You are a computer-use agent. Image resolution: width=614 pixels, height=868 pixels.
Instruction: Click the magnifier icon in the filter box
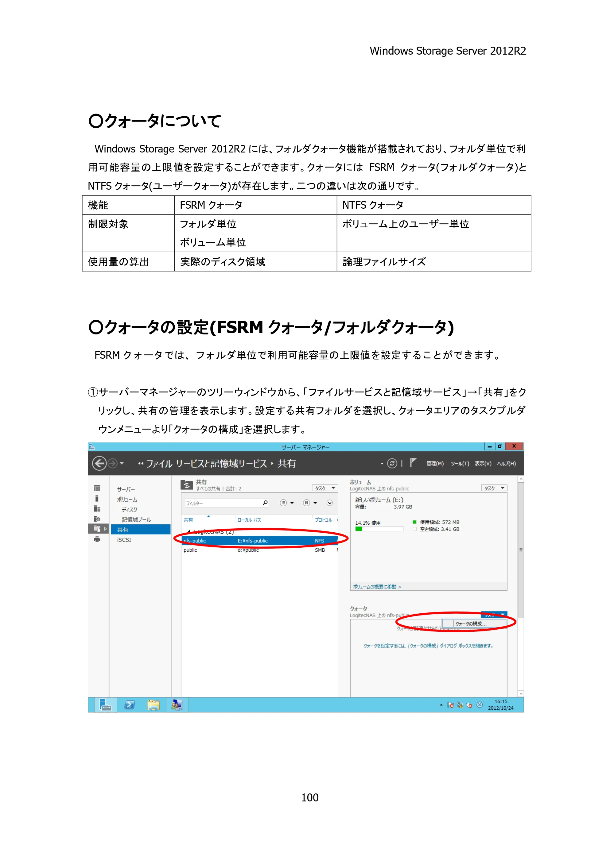[265, 503]
